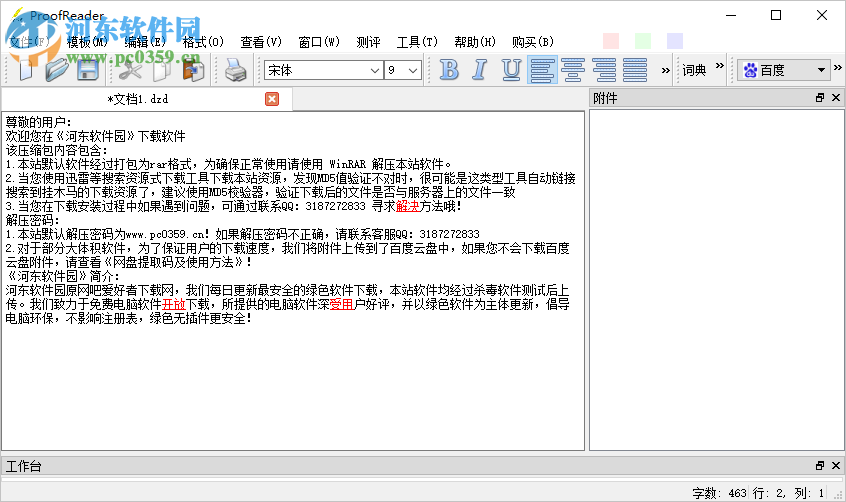Viewport: 846px width, 502px height.
Task: Open the 购买(B) menu
Action: point(533,42)
